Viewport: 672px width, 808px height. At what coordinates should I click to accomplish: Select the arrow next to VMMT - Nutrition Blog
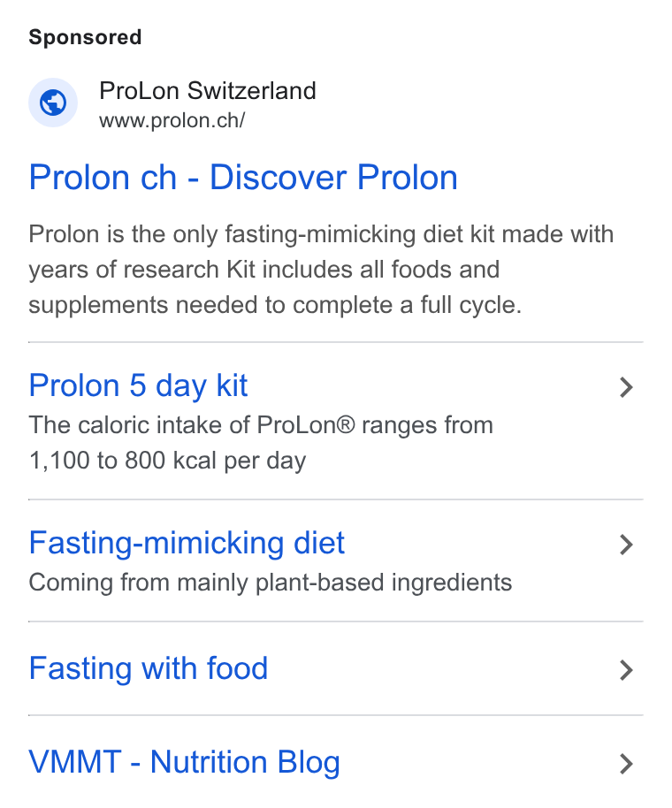coord(626,764)
